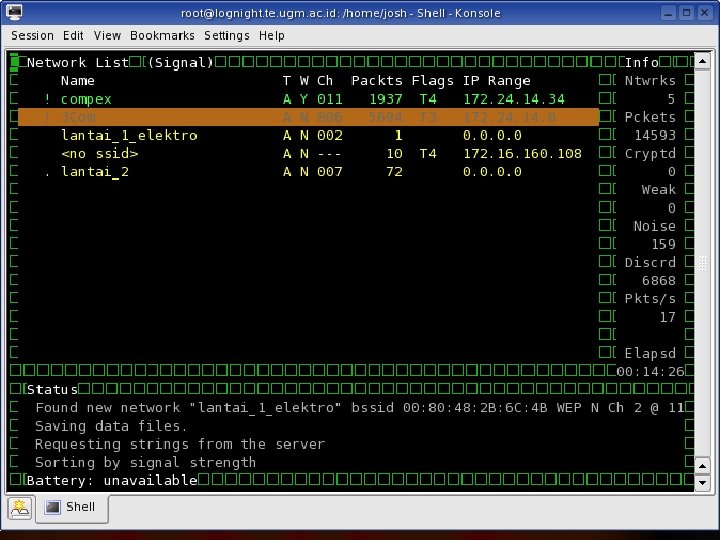Open the View menu
This screenshot has height=540, width=720.
[107, 35]
